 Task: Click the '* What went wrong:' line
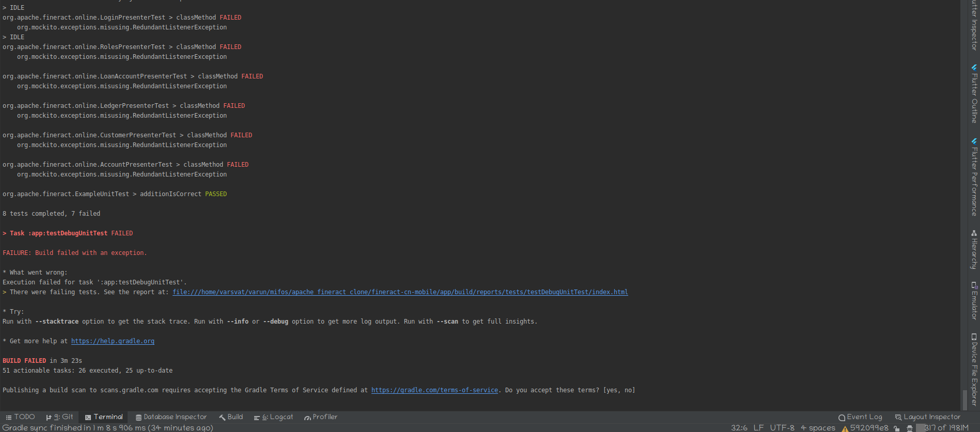(35, 273)
